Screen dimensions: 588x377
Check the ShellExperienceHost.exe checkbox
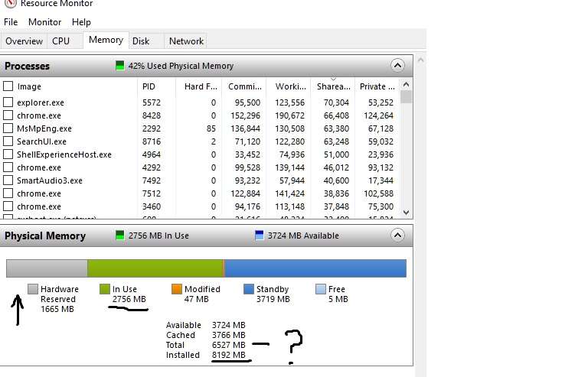coord(8,154)
